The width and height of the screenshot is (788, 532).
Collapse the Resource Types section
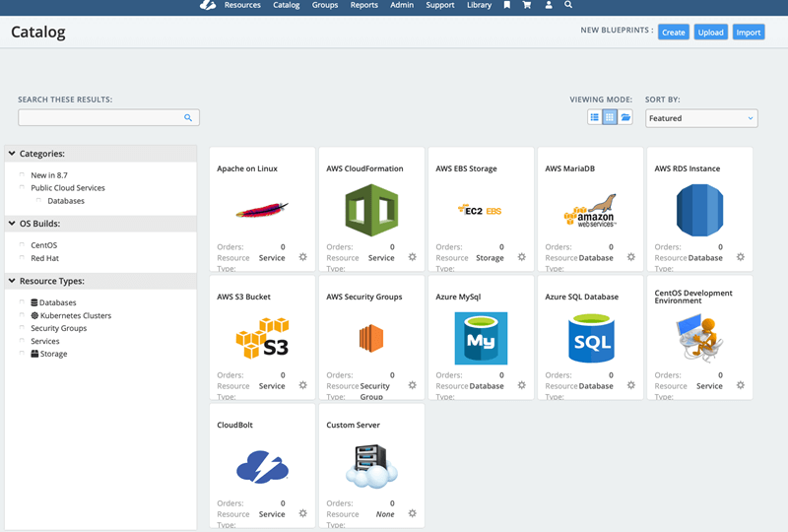[x=12, y=281]
